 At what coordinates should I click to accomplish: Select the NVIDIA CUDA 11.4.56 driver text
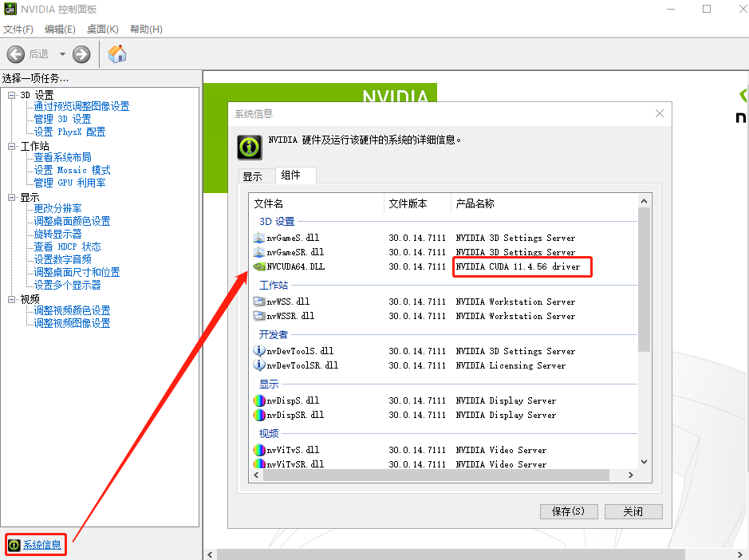(x=518, y=266)
